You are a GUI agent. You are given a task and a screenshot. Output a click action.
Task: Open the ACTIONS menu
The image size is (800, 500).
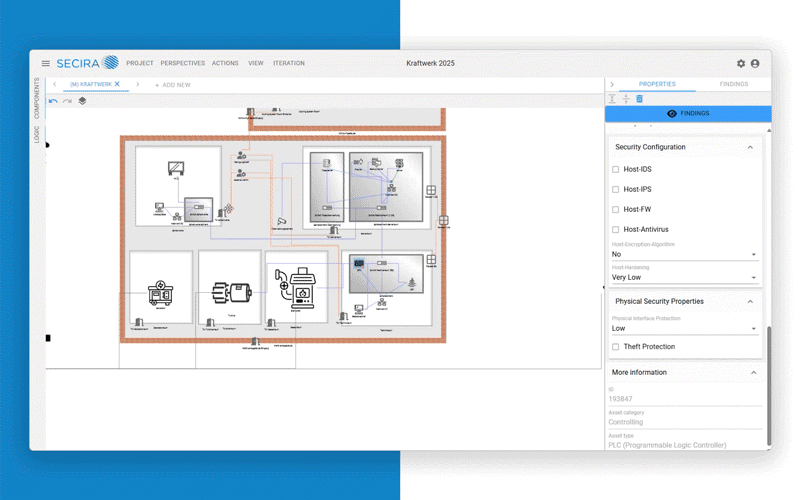point(225,63)
